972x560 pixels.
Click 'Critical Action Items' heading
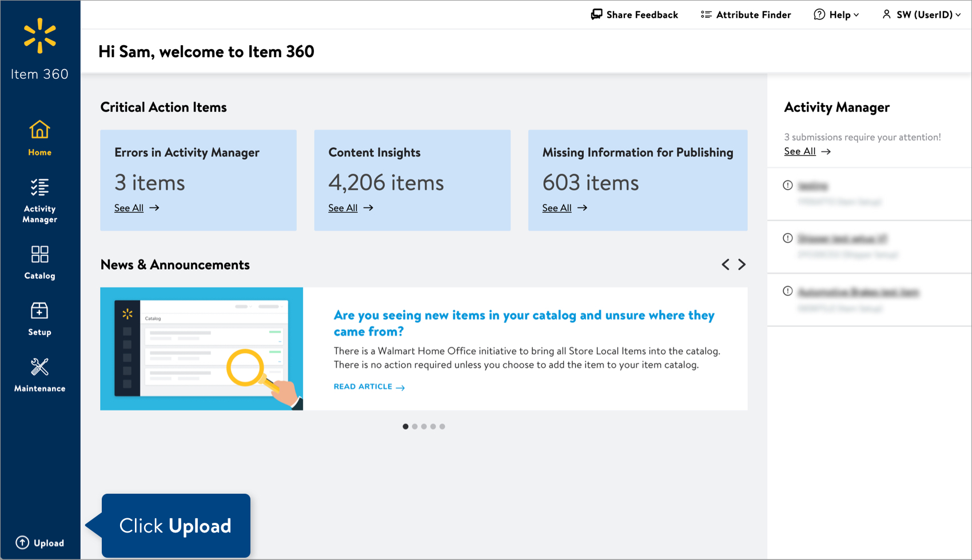point(164,107)
